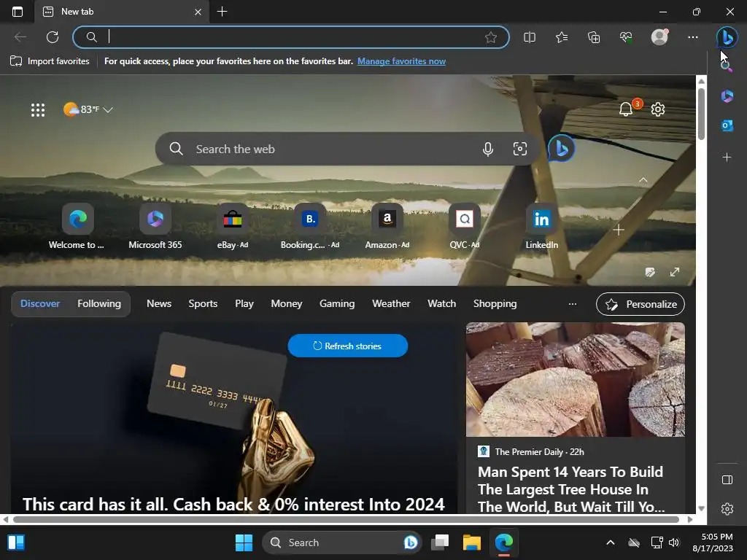The height and width of the screenshot is (560, 747).
Task: Open the Weather feed tab
Action: coord(391,304)
